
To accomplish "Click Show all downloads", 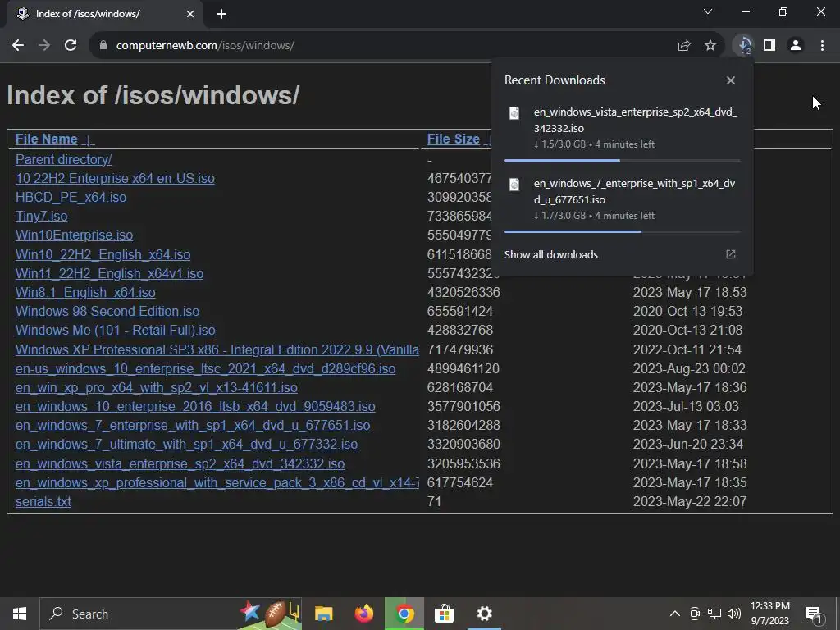I will pos(550,255).
